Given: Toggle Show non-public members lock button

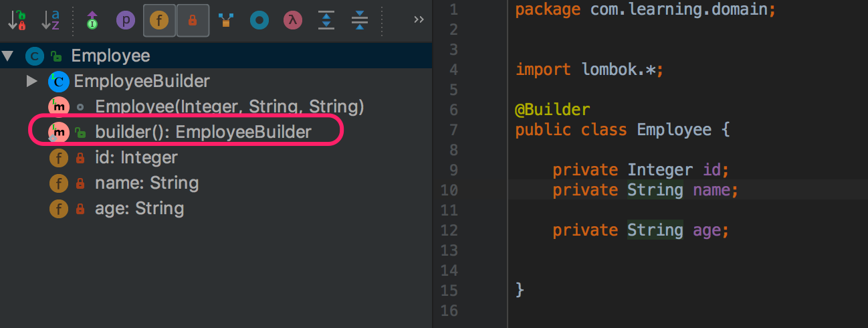Looking at the screenshot, I should 193,20.
